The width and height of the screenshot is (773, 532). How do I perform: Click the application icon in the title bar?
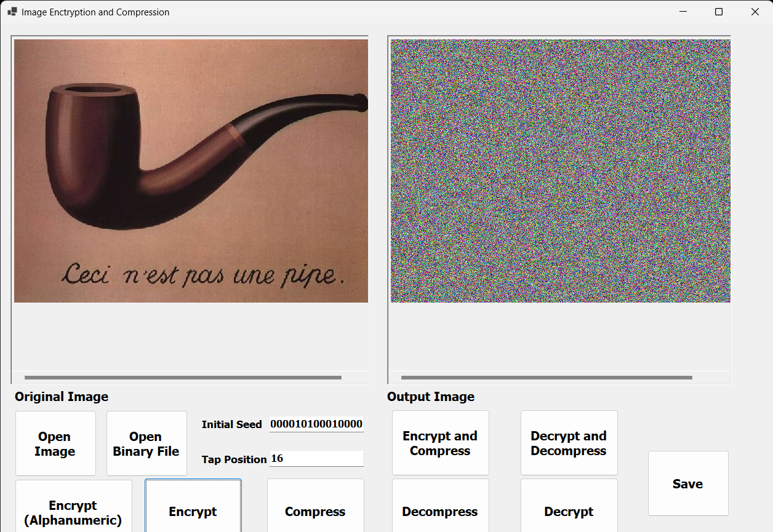point(12,12)
